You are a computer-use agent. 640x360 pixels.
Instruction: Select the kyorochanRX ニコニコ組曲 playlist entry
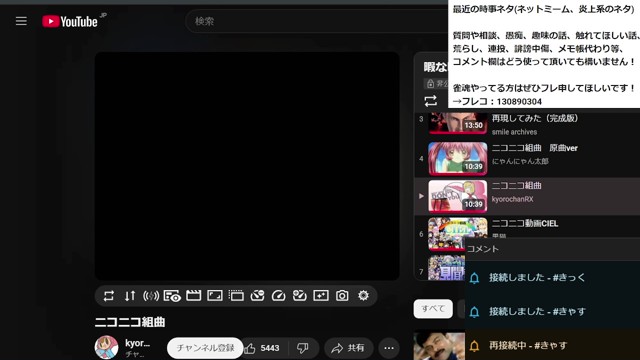coord(527,196)
